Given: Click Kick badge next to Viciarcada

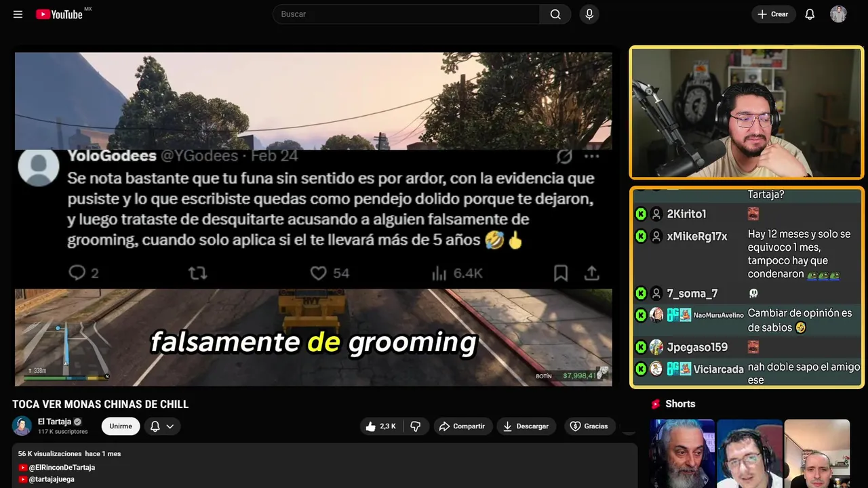Looking at the screenshot, I should pos(641,369).
